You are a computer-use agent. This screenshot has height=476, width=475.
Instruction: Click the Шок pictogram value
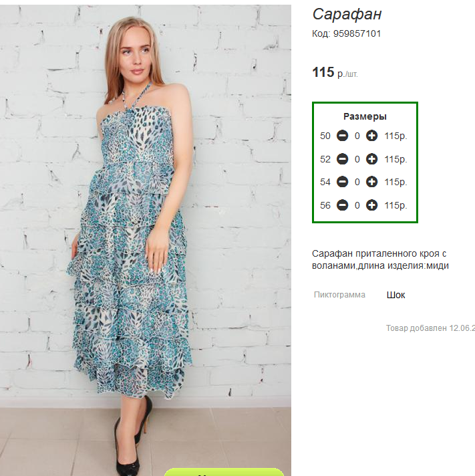pos(395,295)
